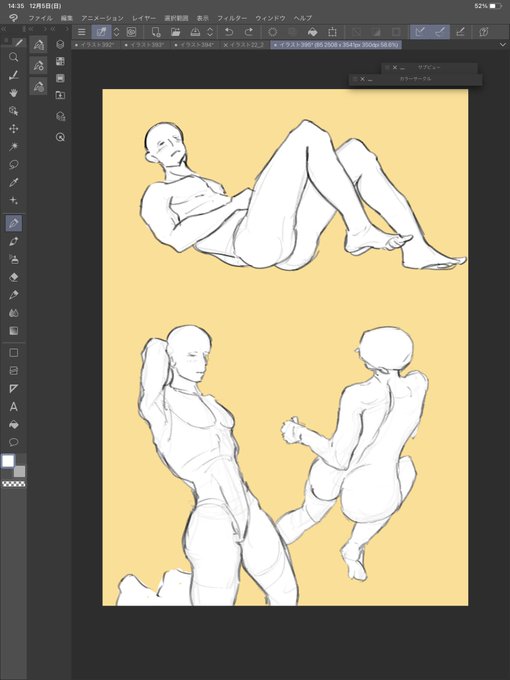The width and height of the screenshot is (510, 680).
Task: Open the search material panel icon
Action: click(60, 137)
